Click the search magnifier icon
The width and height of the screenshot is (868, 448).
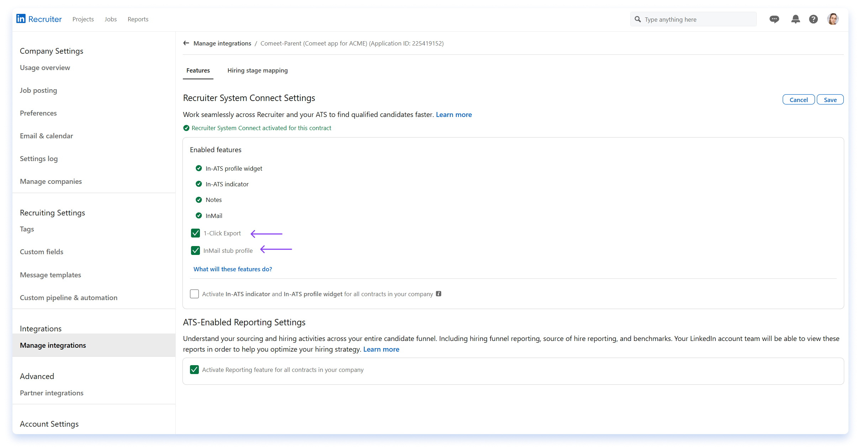click(637, 19)
